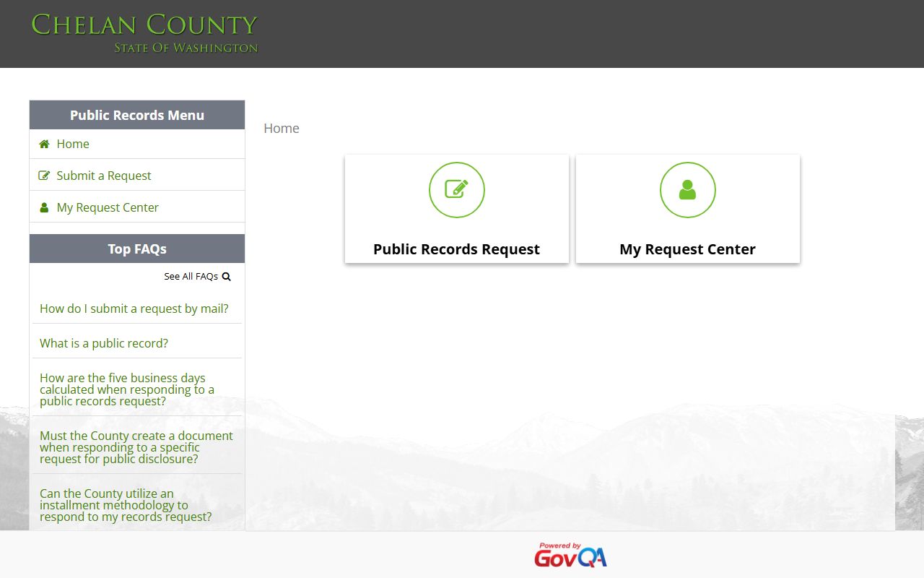Click the circled edit icon on Public Records Request card
This screenshot has width=924, height=578.
pyautogui.click(x=457, y=190)
